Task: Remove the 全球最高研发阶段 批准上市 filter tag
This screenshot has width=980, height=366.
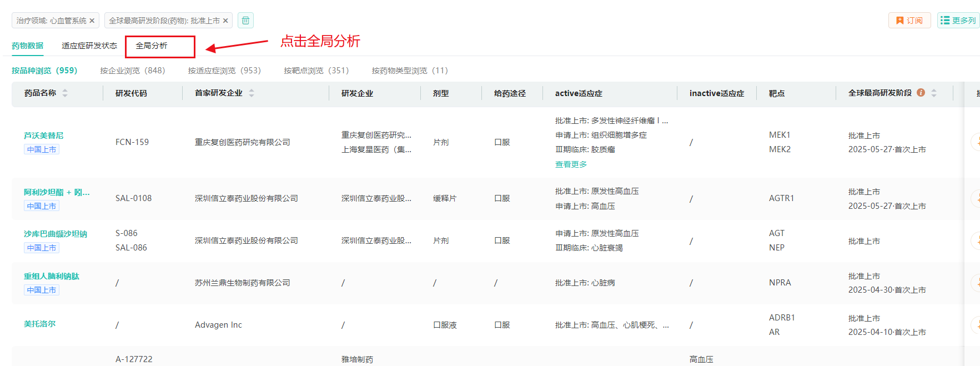Action: (225, 21)
